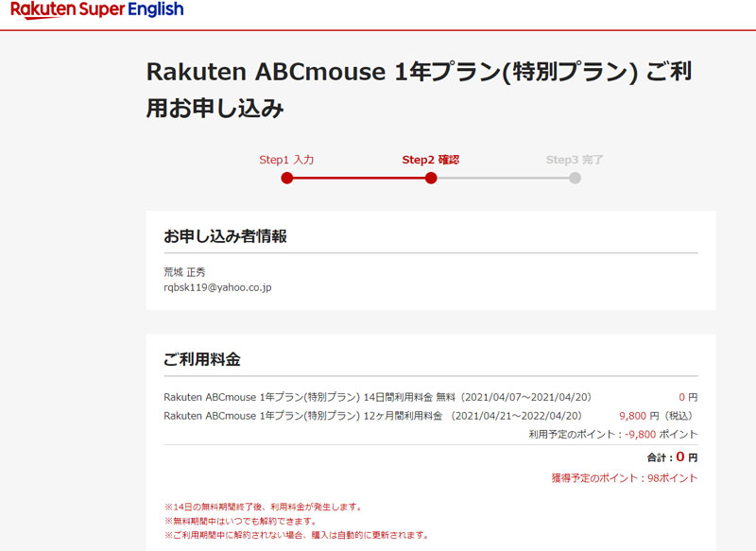Click the "合計 : 0 円" total
The image size is (756, 551).
672,456
